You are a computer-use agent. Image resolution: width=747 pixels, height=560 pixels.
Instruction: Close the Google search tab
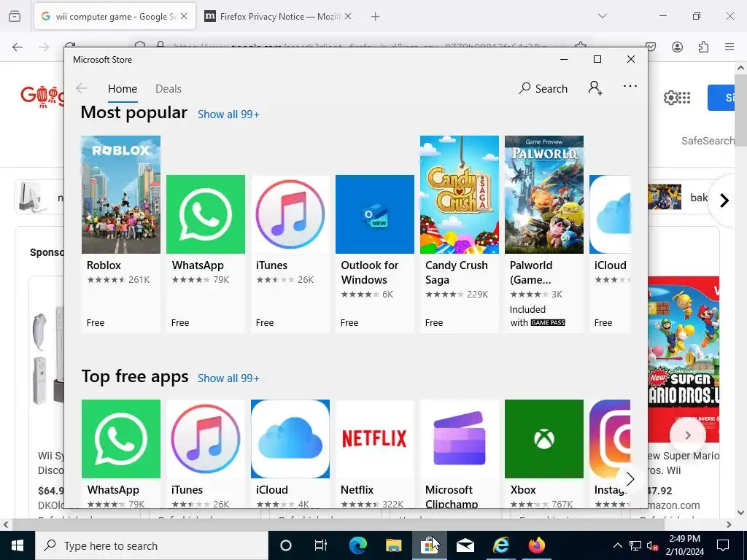tap(184, 17)
